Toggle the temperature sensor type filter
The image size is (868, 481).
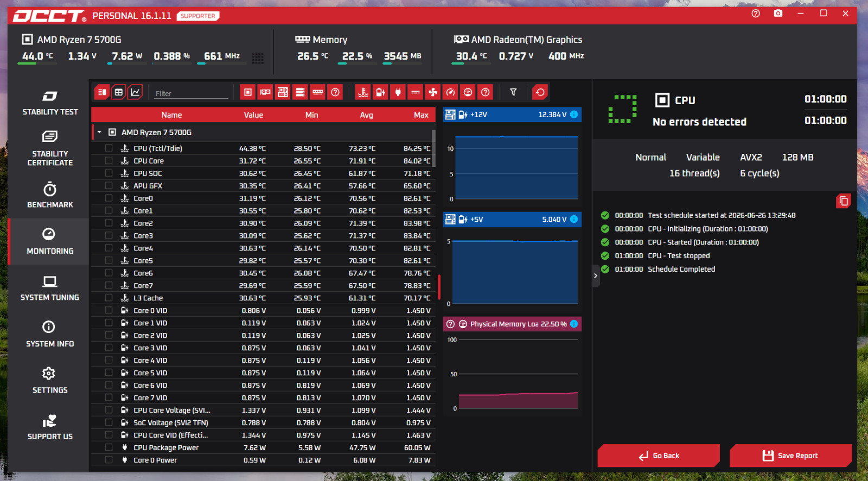363,92
